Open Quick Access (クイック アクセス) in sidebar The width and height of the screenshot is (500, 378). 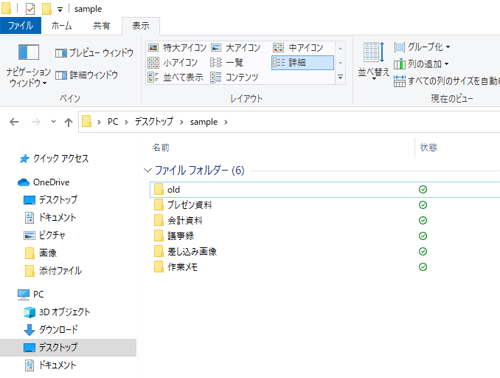(x=54, y=159)
